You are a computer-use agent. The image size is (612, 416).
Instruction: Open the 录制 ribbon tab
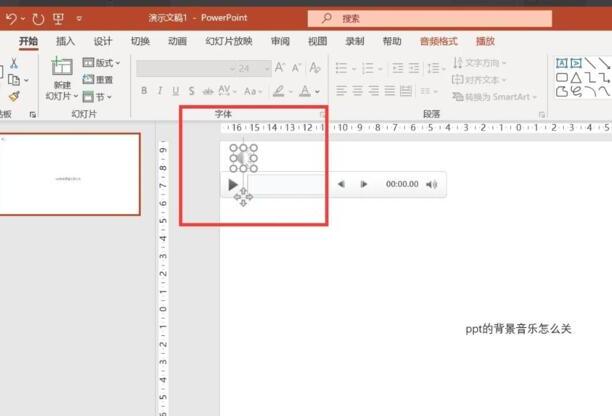click(x=355, y=41)
